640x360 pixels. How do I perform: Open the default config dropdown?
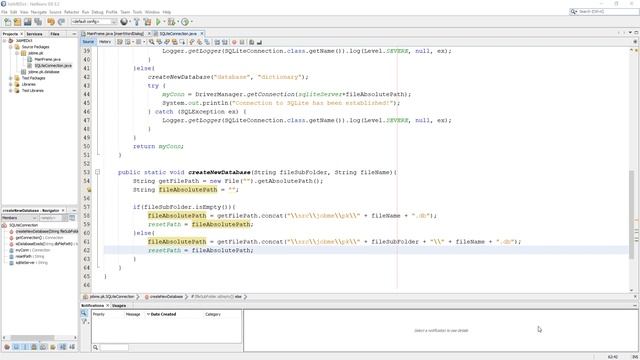(94, 22)
